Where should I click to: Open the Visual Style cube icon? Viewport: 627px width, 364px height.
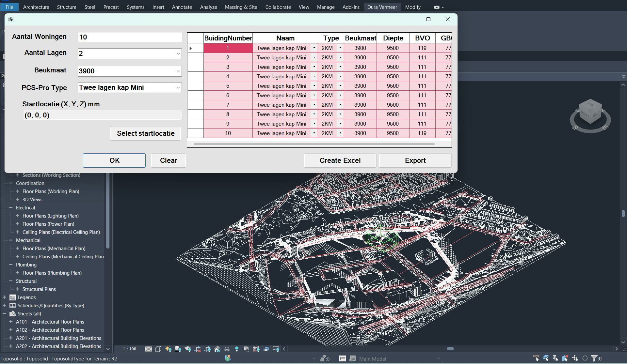pyautogui.click(x=158, y=349)
